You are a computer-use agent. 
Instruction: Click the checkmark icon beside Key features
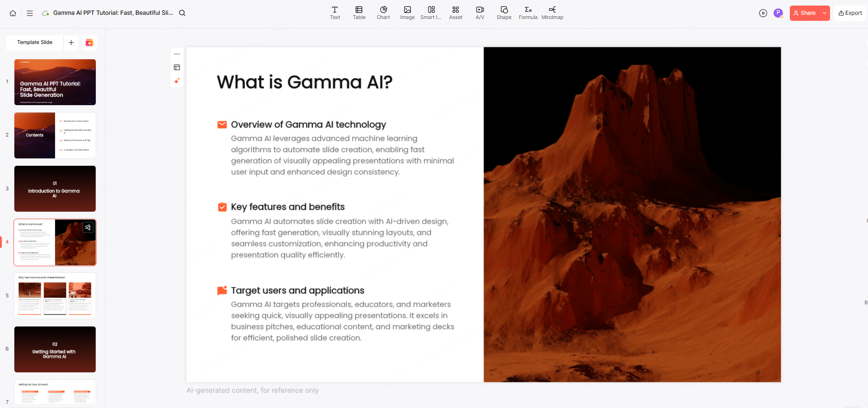[222, 207]
